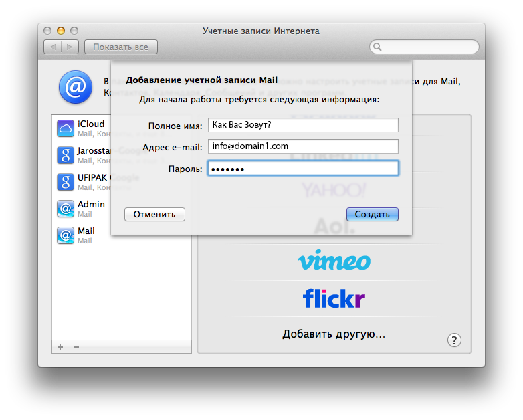Choose the Aol provider logo behind dialog
The width and height of the screenshot is (523, 420).
(334, 226)
